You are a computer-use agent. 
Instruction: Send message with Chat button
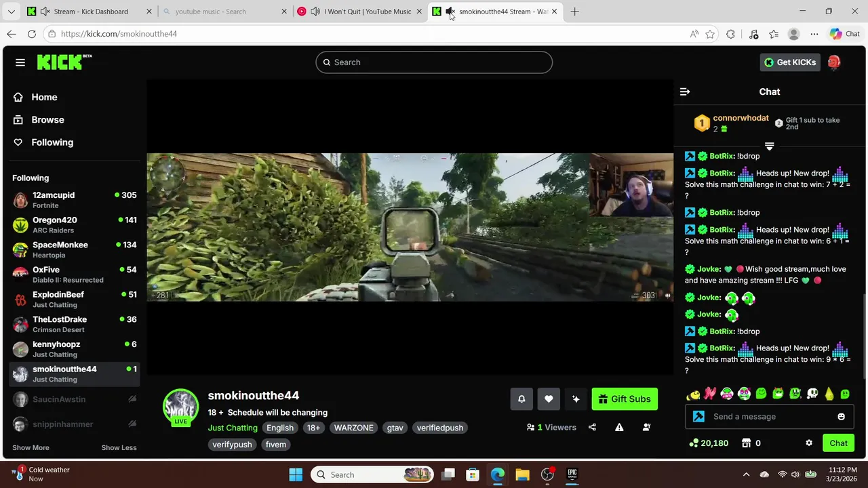[x=839, y=443]
